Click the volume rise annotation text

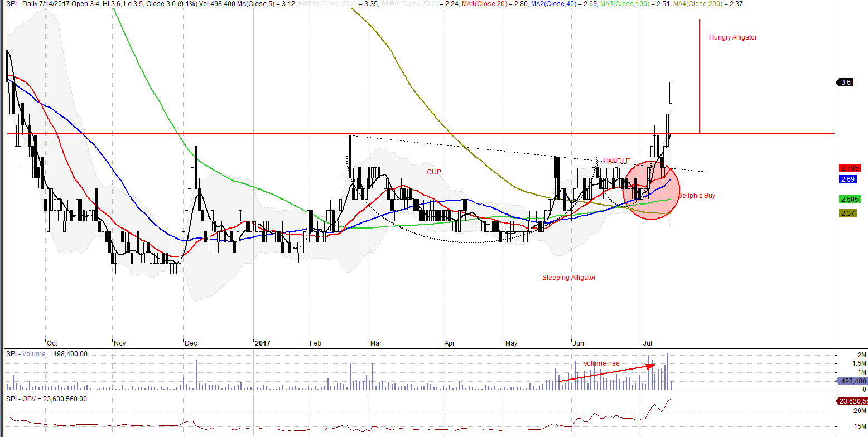tap(601, 363)
